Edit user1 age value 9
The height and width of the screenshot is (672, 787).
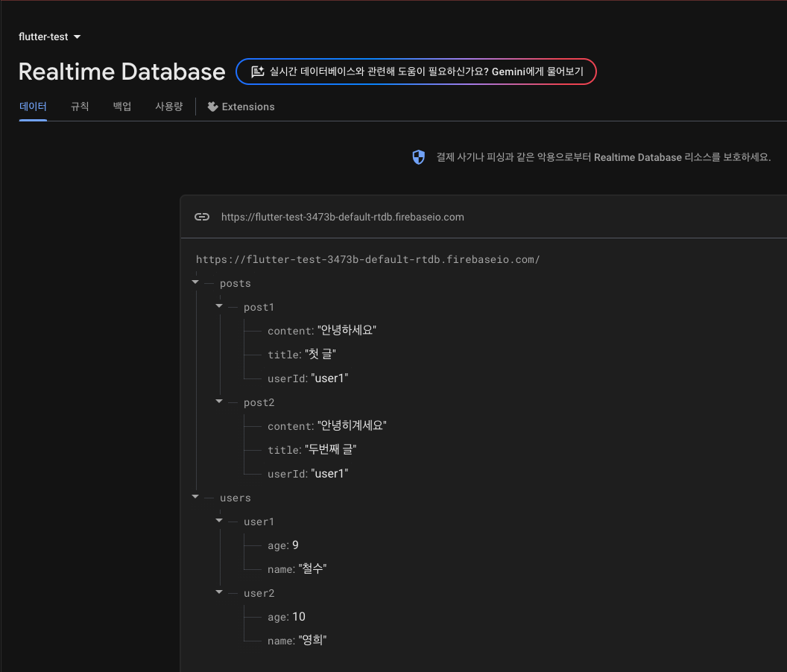pos(295,545)
